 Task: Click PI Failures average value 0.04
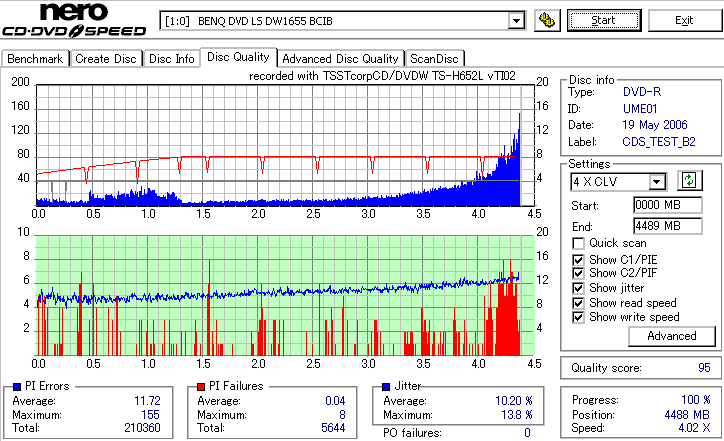coord(335,401)
